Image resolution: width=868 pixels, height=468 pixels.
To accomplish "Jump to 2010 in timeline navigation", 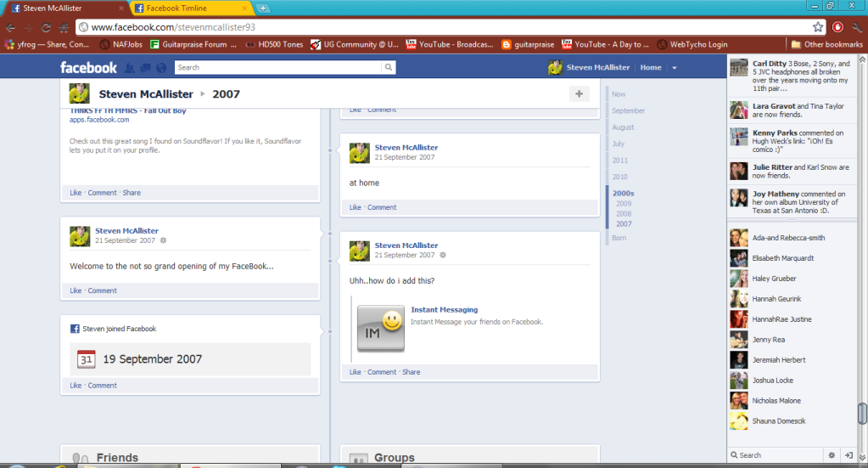I will (619, 177).
